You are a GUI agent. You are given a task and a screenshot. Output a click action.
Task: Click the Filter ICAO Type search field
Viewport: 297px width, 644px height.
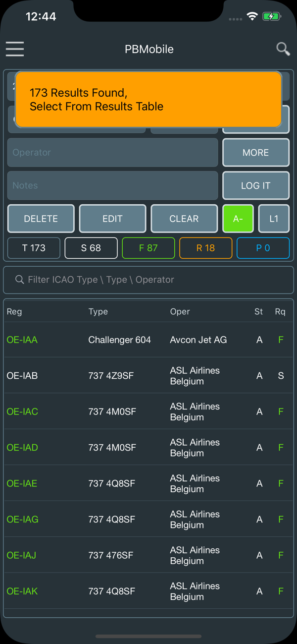[148, 280]
